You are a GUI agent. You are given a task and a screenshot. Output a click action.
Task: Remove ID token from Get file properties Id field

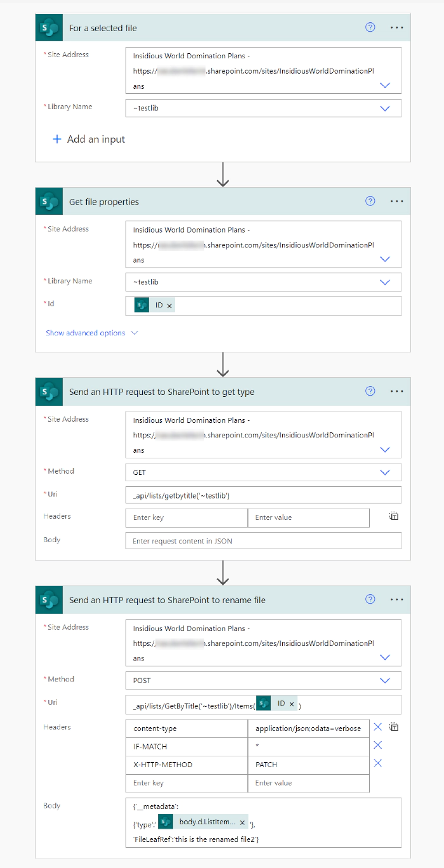coord(169,306)
